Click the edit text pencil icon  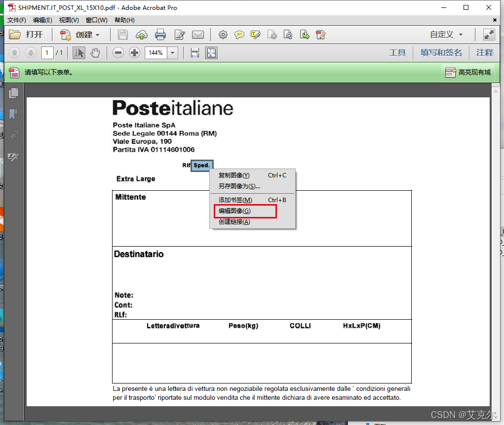coord(179,35)
